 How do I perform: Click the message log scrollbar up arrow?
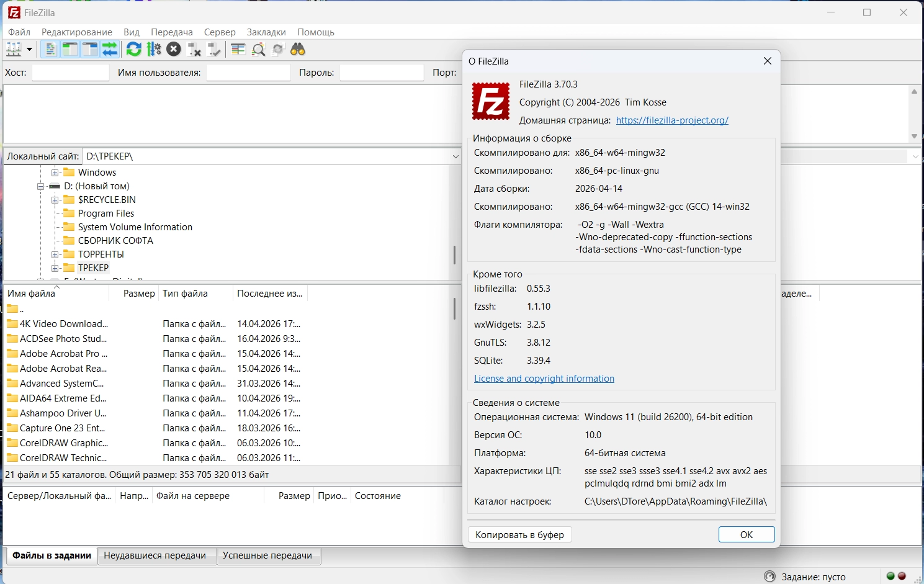click(914, 92)
